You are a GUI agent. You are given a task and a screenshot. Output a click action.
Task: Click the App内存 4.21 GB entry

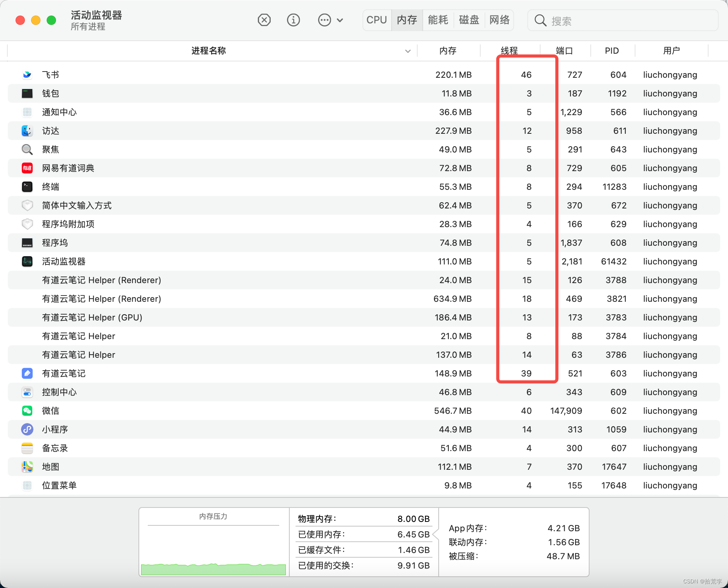514,528
